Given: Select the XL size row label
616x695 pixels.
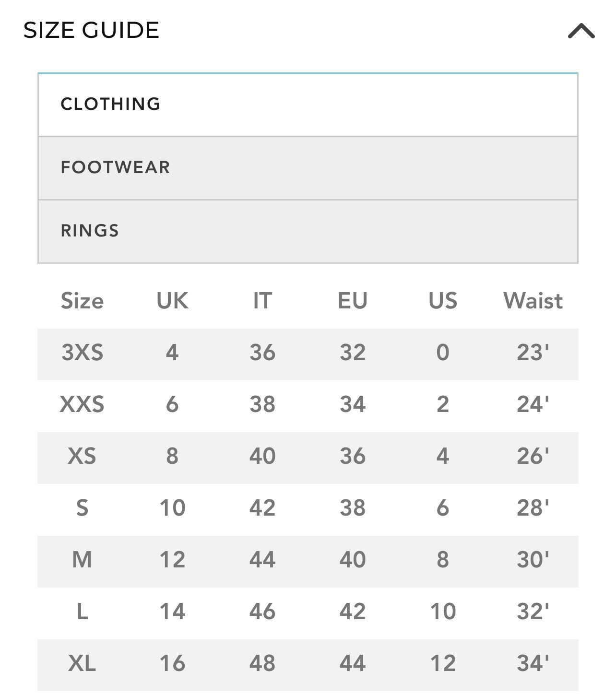Looking at the screenshot, I should coord(82,664).
